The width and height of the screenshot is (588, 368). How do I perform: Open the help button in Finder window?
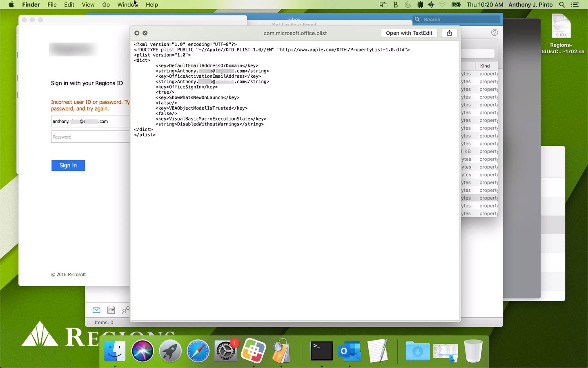(494, 32)
